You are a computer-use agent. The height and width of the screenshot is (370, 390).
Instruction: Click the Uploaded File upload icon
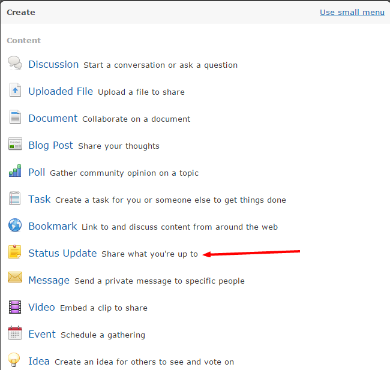[x=15, y=90]
